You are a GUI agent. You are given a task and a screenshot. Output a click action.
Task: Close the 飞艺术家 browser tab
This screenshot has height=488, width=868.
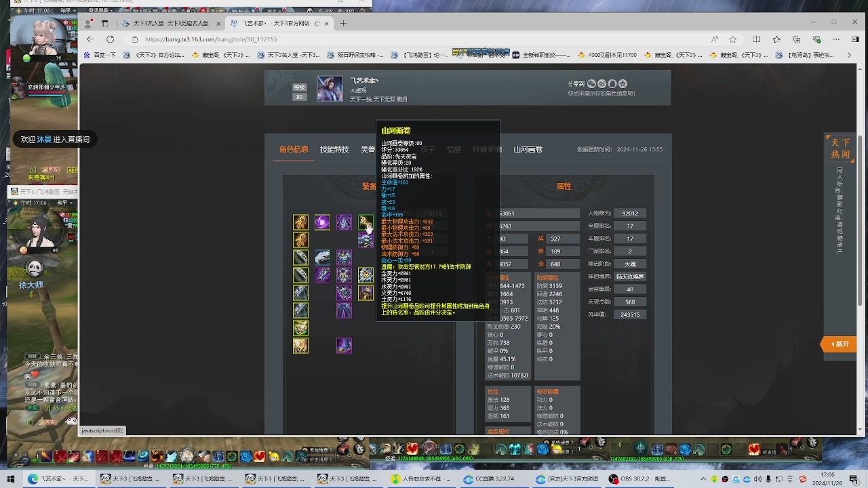326,23
